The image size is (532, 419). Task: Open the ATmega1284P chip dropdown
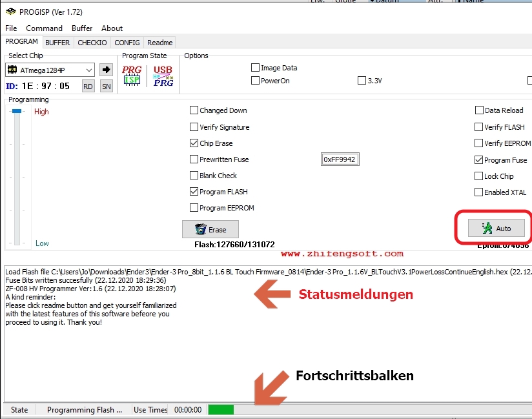click(x=89, y=70)
